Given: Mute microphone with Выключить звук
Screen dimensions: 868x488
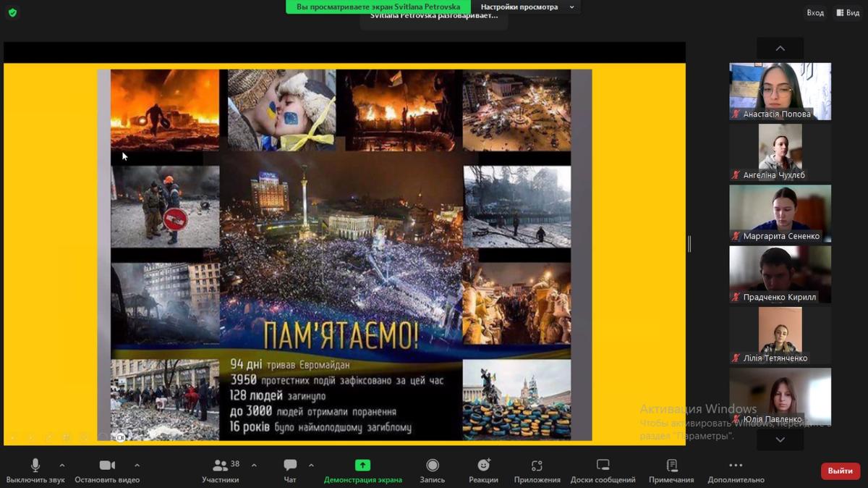Looking at the screenshot, I should 35,466.
